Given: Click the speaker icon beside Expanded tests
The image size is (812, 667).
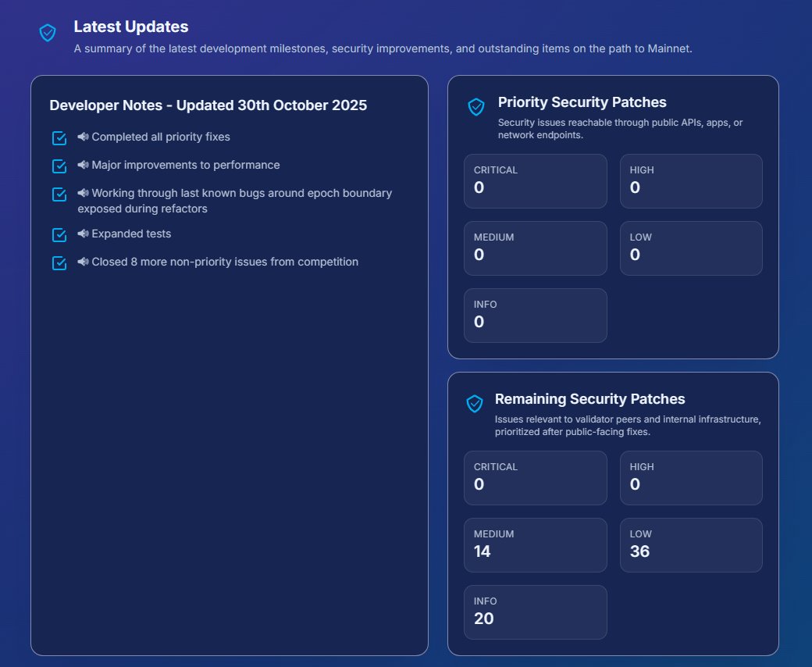Looking at the screenshot, I should [x=82, y=233].
